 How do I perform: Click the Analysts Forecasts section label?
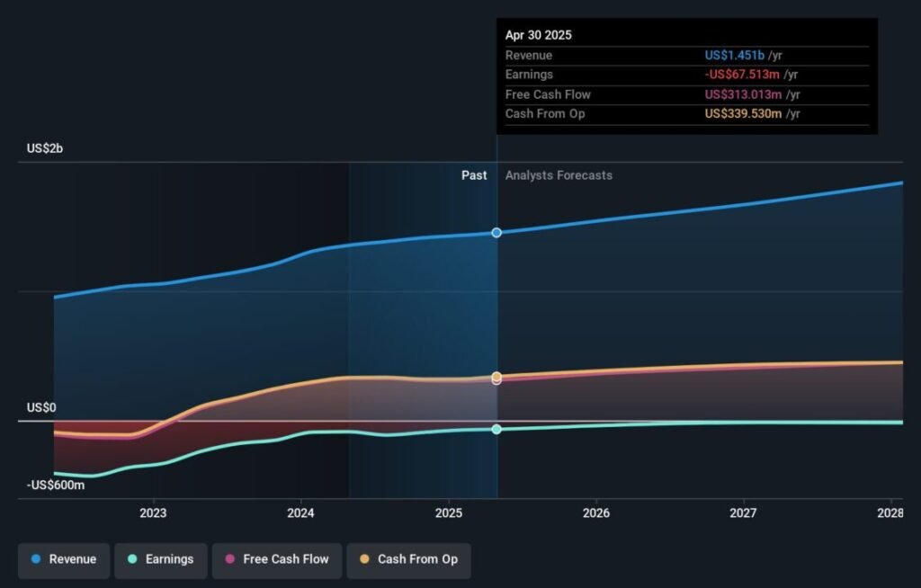(x=559, y=175)
